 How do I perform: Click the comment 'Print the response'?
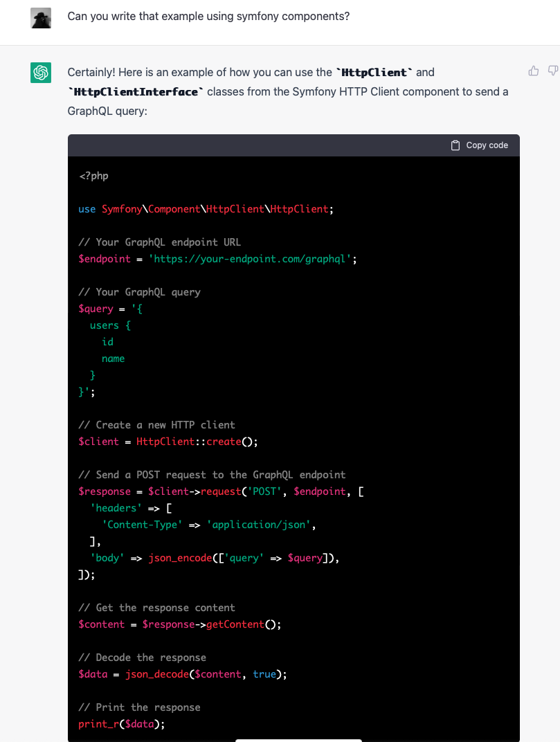coord(139,707)
